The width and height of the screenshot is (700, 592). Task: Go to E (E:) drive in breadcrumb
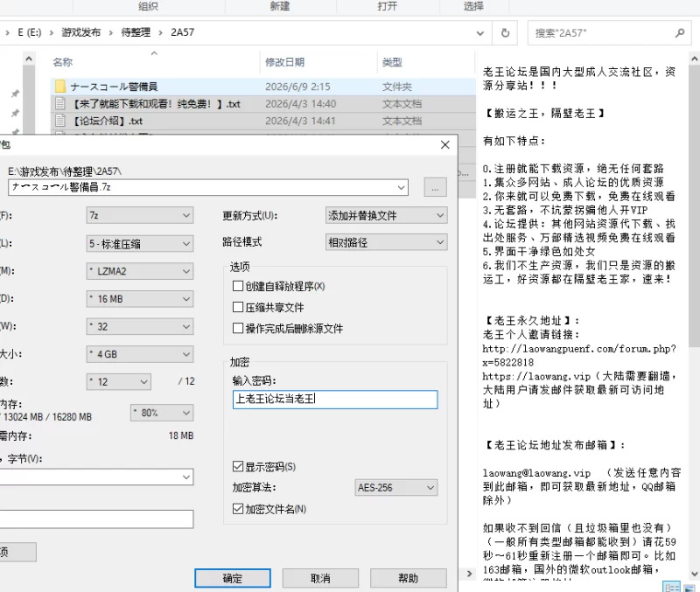[x=30, y=32]
